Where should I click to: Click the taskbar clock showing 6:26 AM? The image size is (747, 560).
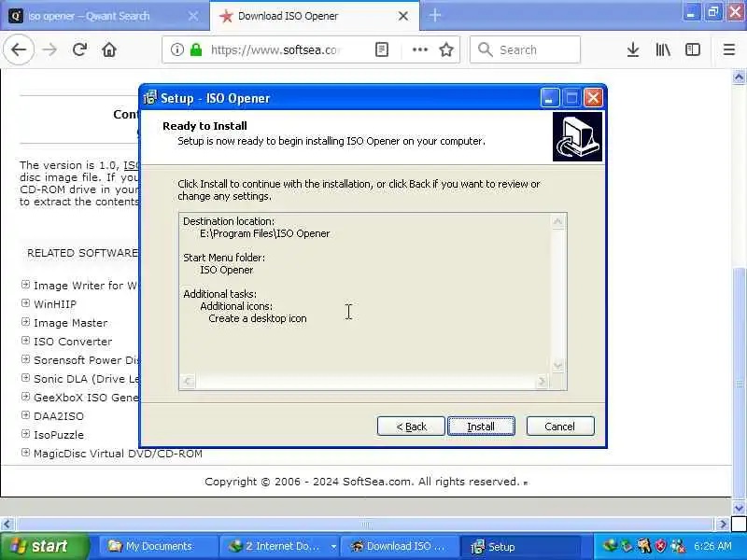[712, 546]
